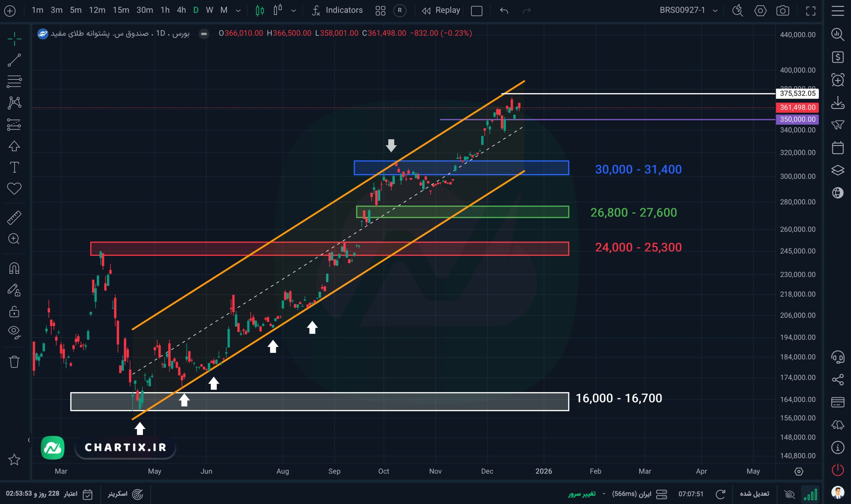Click the red power logout icon
The height and width of the screenshot is (504, 851).
(837, 470)
